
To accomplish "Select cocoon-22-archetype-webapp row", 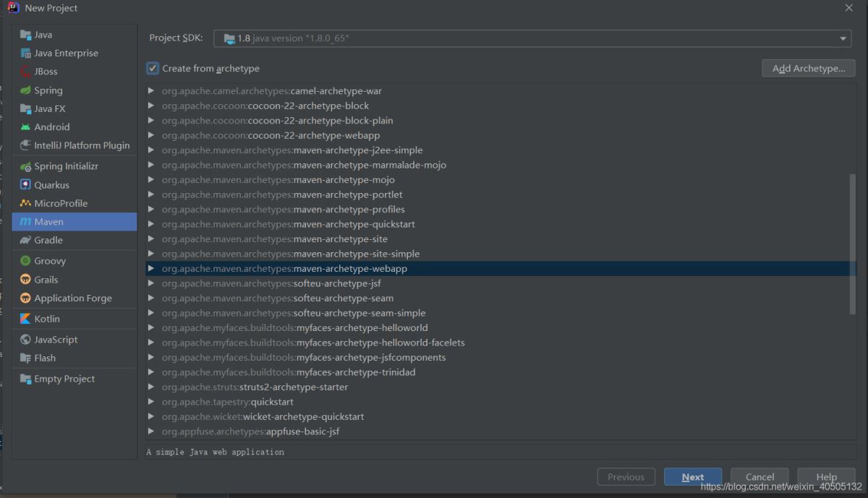I will 501,135.
